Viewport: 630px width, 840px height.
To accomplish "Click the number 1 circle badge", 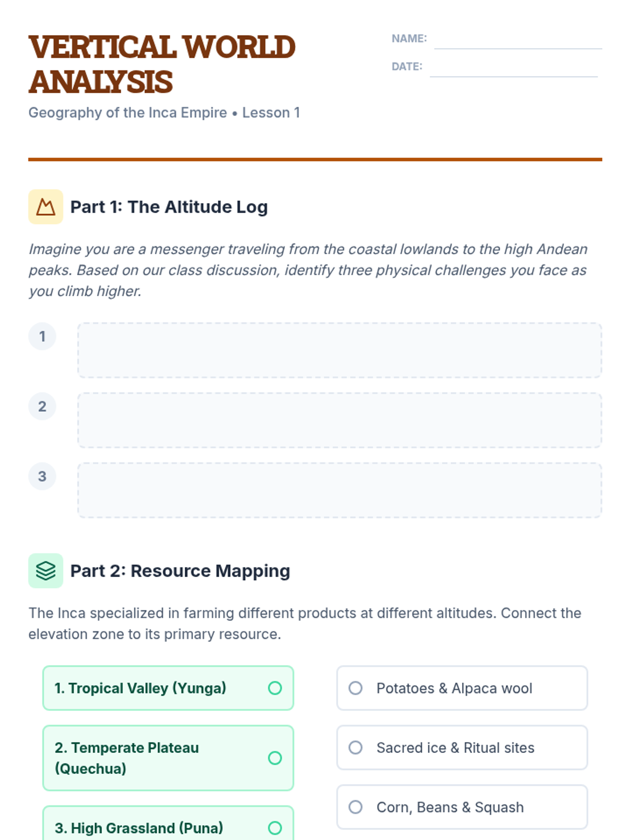I will tap(42, 337).
